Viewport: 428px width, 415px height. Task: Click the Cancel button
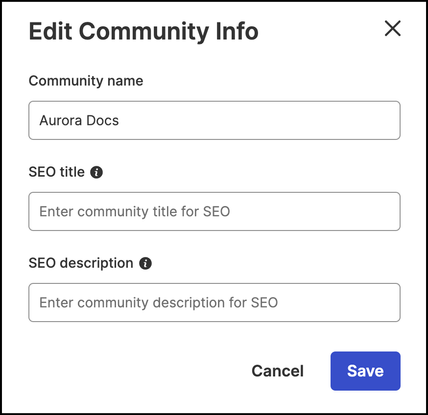click(278, 371)
